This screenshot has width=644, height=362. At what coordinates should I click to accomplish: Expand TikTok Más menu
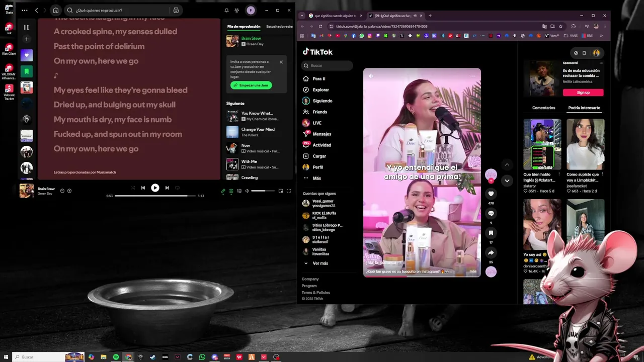click(316, 178)
